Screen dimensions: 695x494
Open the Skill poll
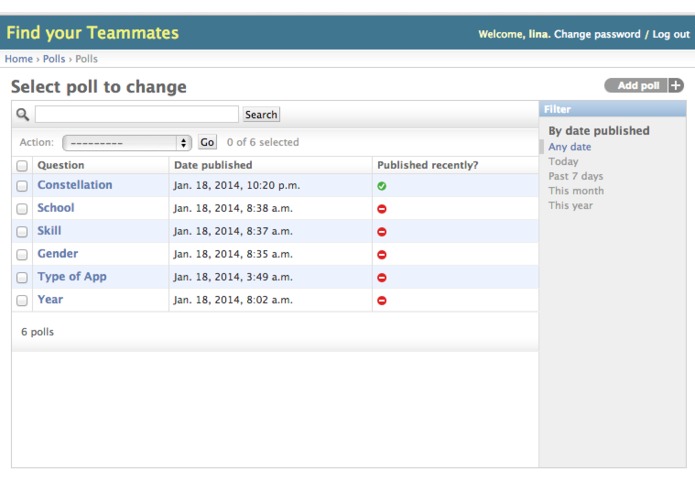click(49, 231)
